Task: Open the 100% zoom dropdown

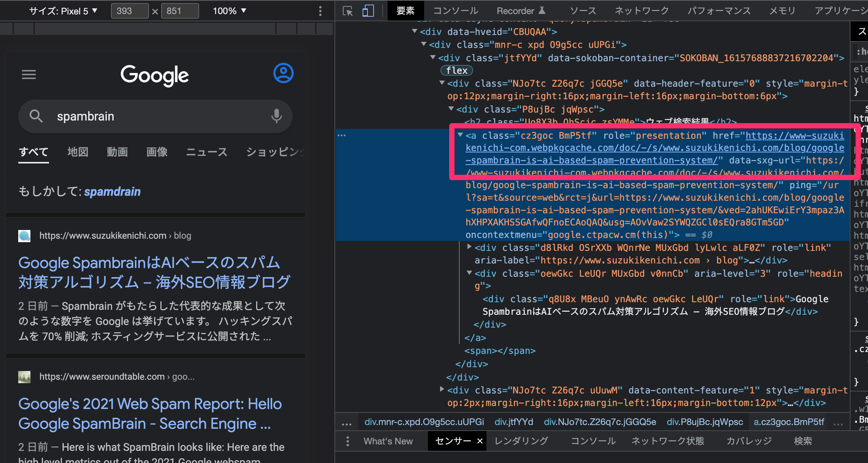Action: [x=230, y=11]
